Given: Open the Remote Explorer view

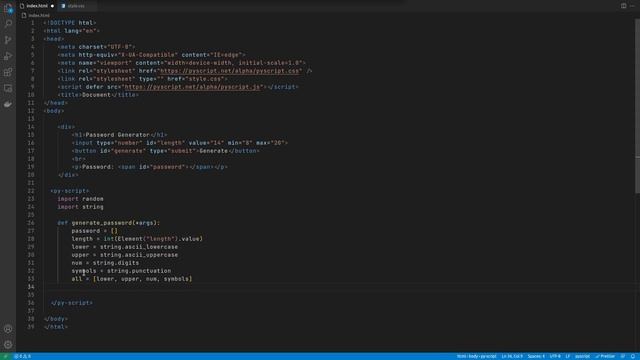Looking at the screenshot, I should [8, 88].
